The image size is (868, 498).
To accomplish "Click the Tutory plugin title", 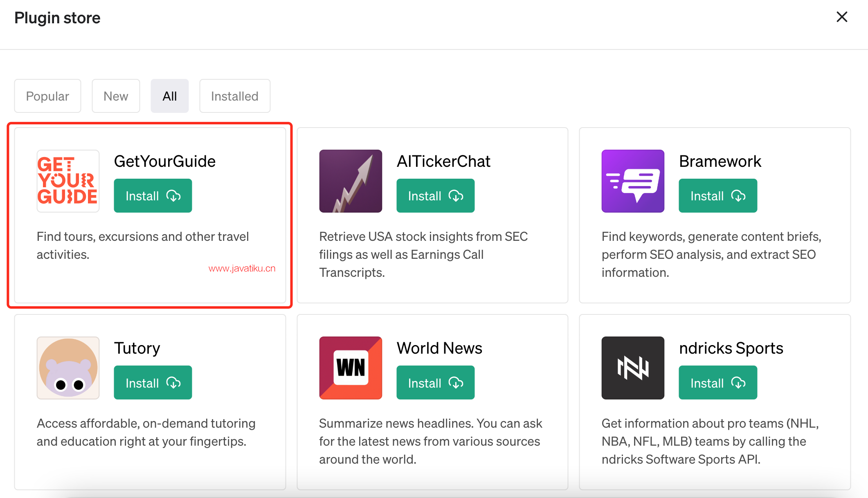I will click(x=137, y=348).
